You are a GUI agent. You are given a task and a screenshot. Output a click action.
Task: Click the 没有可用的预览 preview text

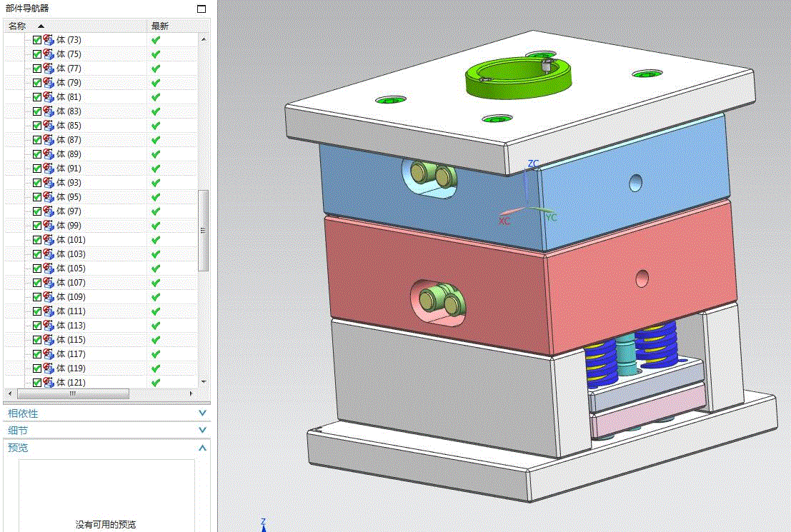[x=106, y=524]
